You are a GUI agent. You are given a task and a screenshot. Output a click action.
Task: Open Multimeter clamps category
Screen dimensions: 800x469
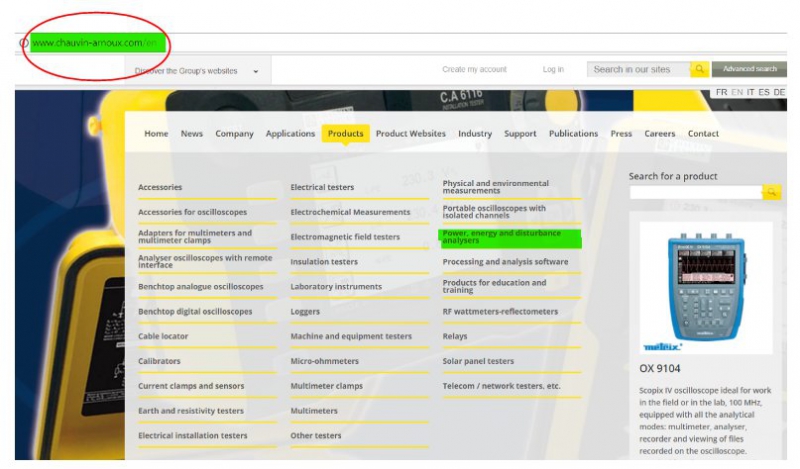tap(327, 386)
